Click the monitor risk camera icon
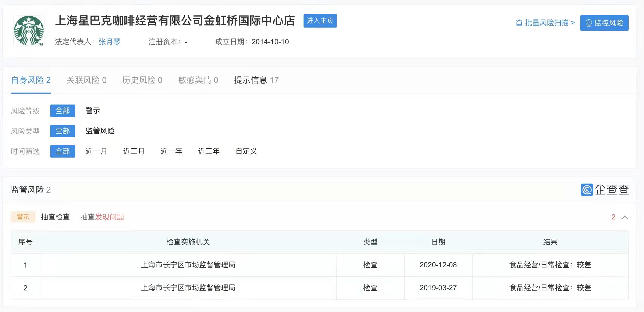The width and height of the screenshot is (644, 312). pos(589,23)
